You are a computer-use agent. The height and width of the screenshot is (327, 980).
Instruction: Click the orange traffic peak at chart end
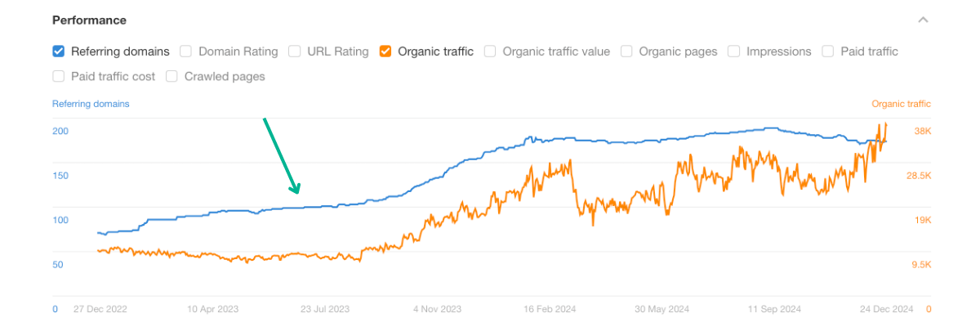click(886, 124)
